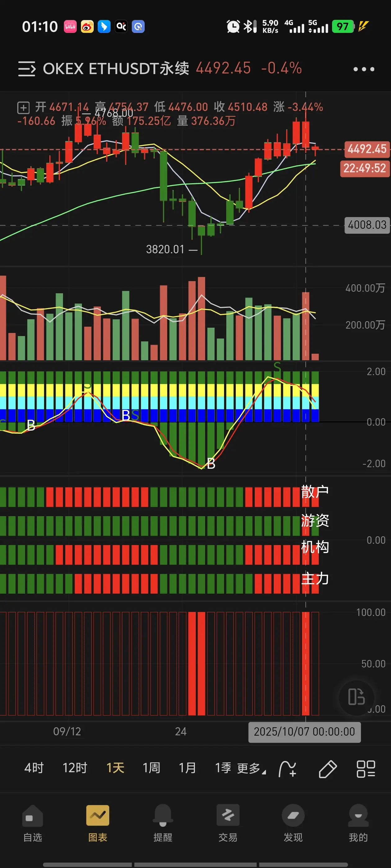Select the 12时 timeframe
Image resolution: width=391 pixels, height=868 pixels.
75,768
